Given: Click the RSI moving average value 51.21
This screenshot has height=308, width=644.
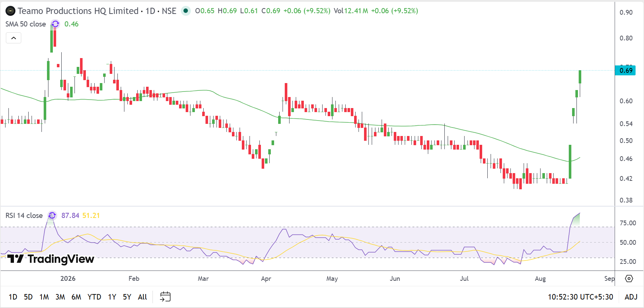Looking at the screenshot, I should point(91,215).
